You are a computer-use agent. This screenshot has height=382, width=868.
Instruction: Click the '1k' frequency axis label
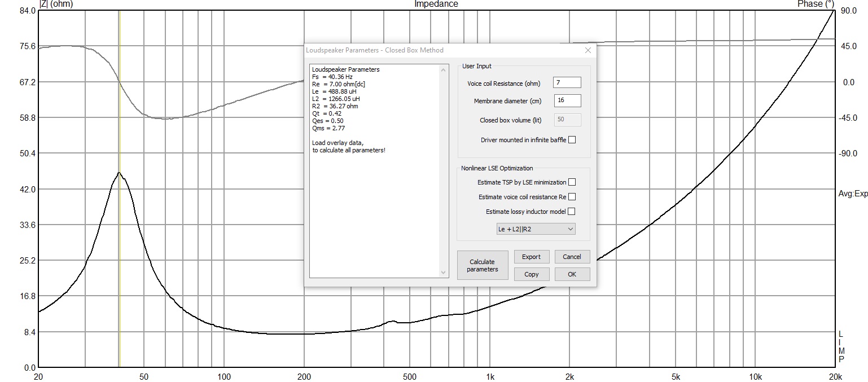pos(490,376)
